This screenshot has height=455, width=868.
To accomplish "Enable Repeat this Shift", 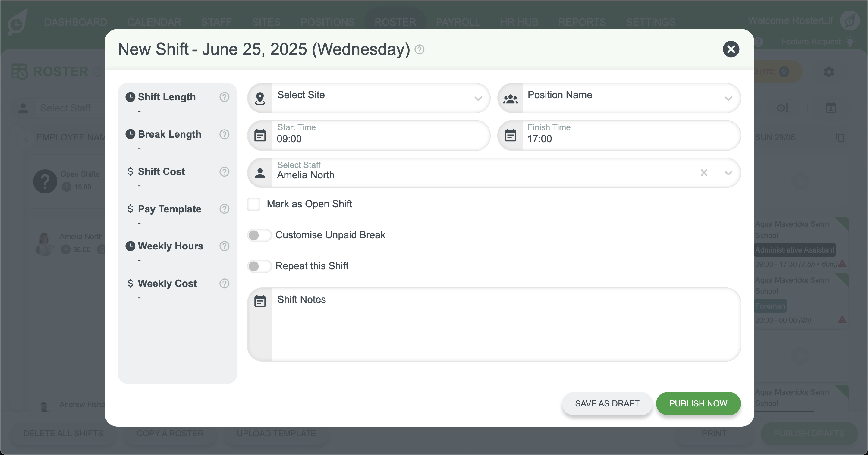I will (259, 266).
